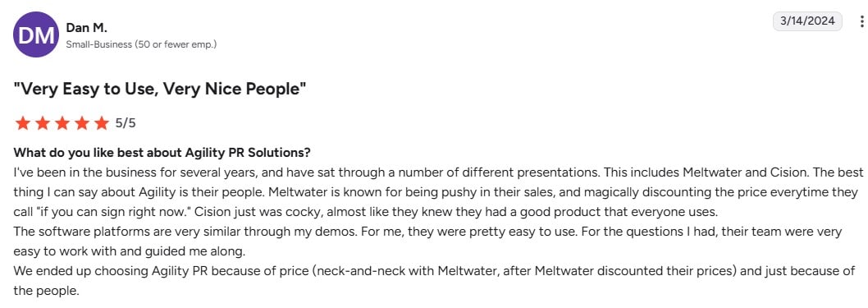Open the three-dot options menu
The height and width of the screenshot is (308, 868).
(x=861, y=22)
